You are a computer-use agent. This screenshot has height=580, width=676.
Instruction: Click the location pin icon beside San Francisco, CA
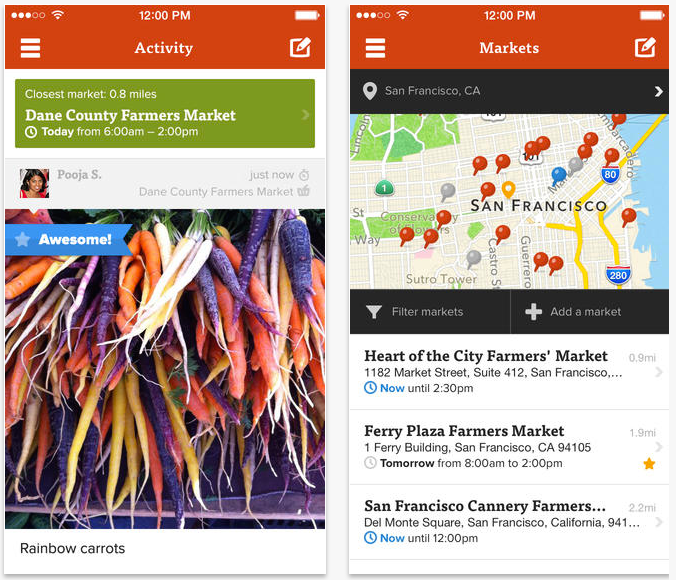coord(369,91)
